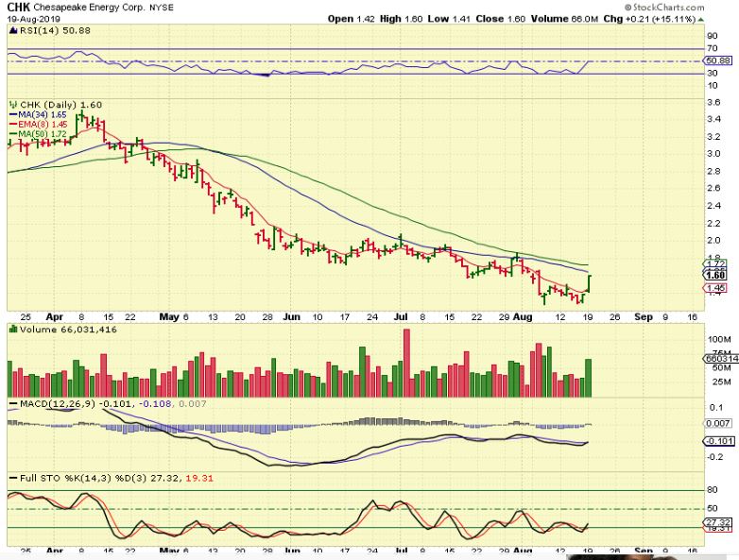This screenshot has width=739, height=560.
Task: Click the 19-Aug-2019 chart date
Action: click(33, 19)
